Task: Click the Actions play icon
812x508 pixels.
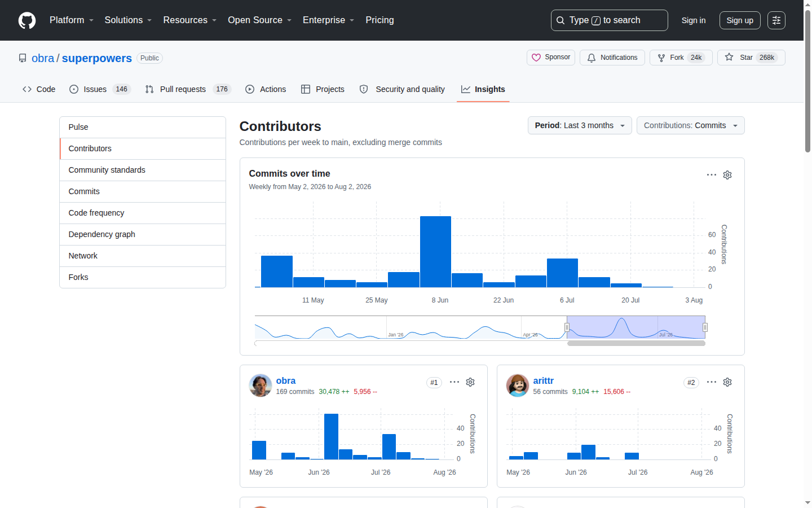Action: point(250,89)
